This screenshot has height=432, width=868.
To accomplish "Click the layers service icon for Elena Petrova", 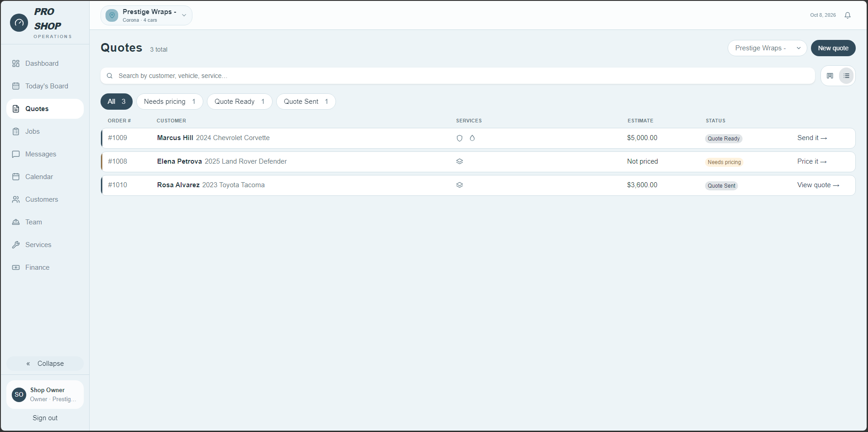I will pyautogui.click(x=460, y=161).
